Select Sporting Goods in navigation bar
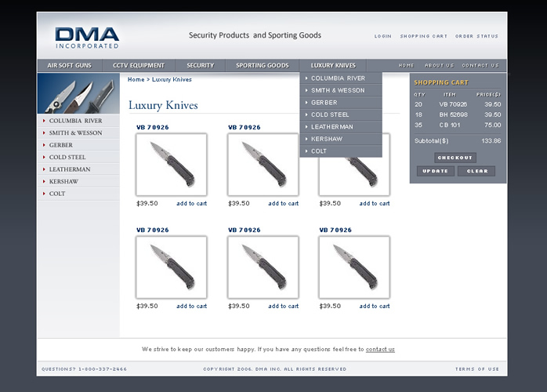 click(x=262, y=66)
